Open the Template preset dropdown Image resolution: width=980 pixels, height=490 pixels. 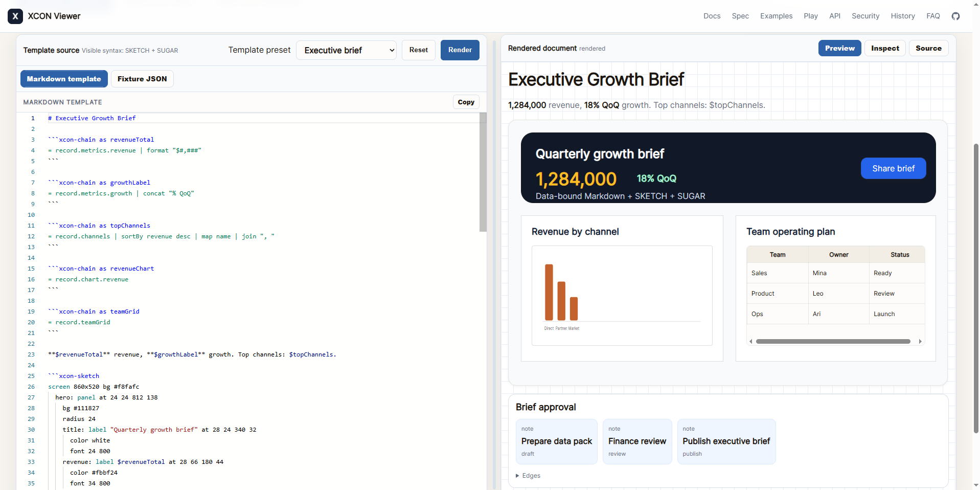tap(346, 50)
